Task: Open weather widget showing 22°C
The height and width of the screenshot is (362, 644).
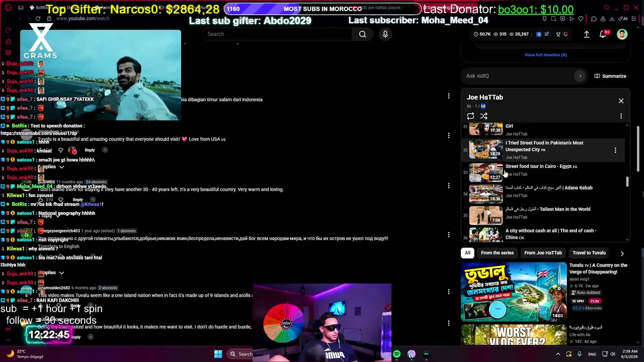Action: [25, 354]
